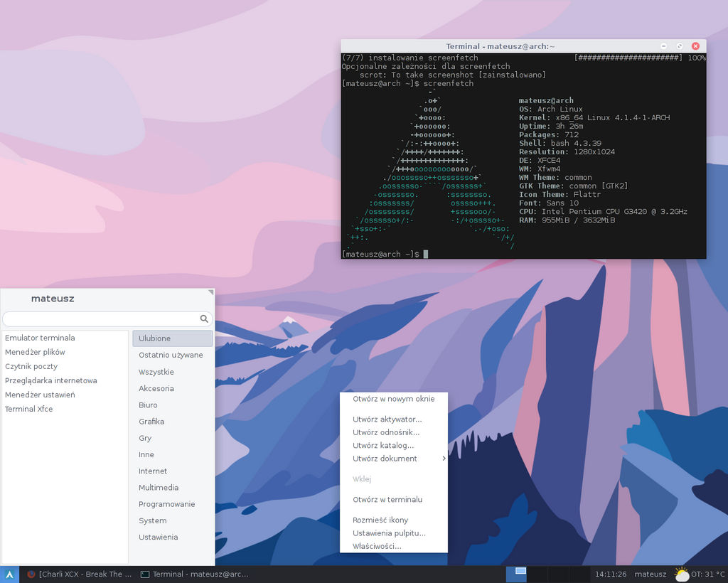Click the CPU line in terminal output
The image size is (728, 583).
point(603,211)
